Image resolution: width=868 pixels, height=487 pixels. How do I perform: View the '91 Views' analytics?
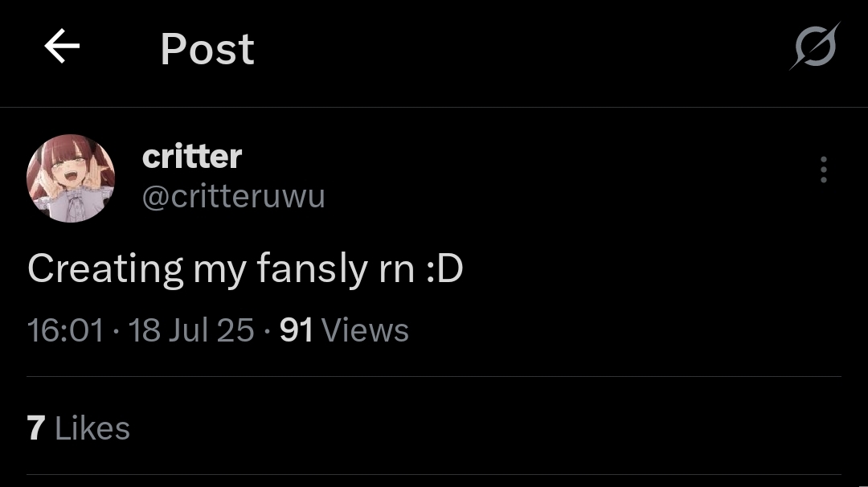(x=344, y=330)
